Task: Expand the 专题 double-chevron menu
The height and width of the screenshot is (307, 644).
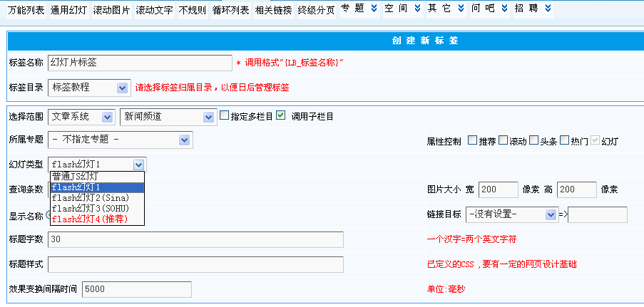Action: (373, 9)
